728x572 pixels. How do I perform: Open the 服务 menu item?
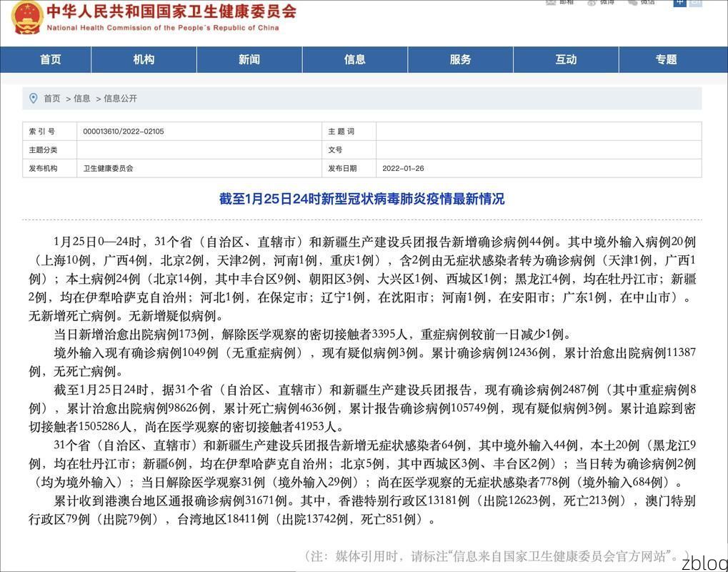(461, 60)
